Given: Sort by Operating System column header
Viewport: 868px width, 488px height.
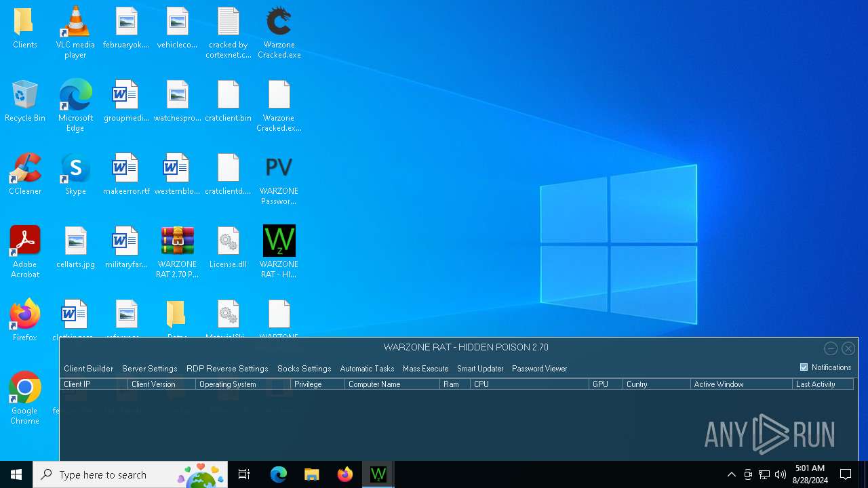Looking at the screenshot, I should (x=243, y=384).
